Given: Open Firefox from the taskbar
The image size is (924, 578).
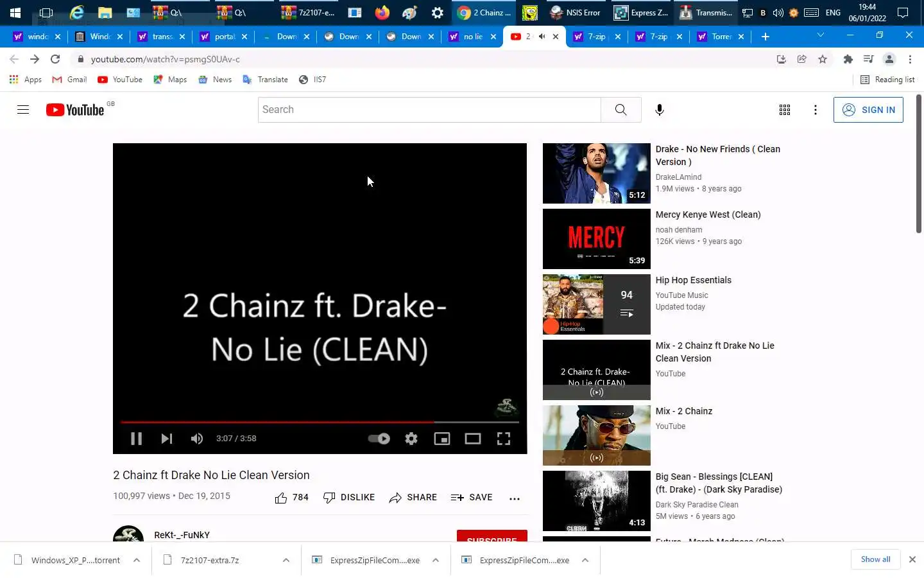Looking at the screenshot, I should tap(382, 12).
